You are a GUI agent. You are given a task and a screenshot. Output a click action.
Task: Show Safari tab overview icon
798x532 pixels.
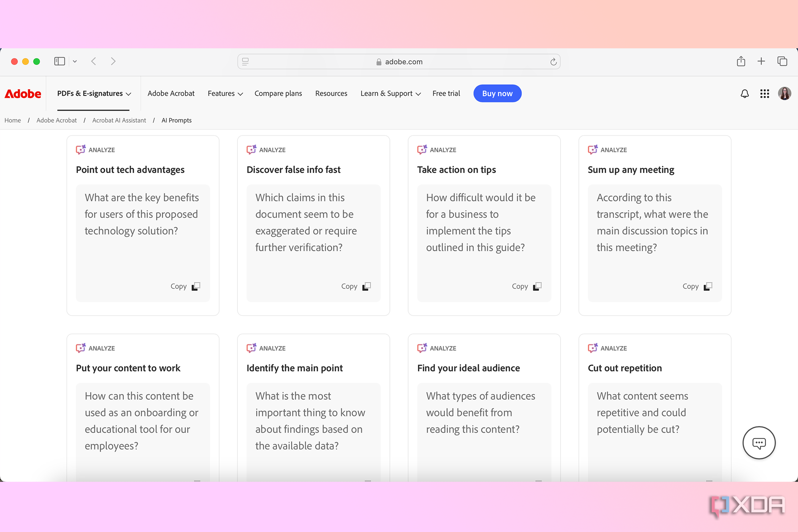(x=782, y=61)
